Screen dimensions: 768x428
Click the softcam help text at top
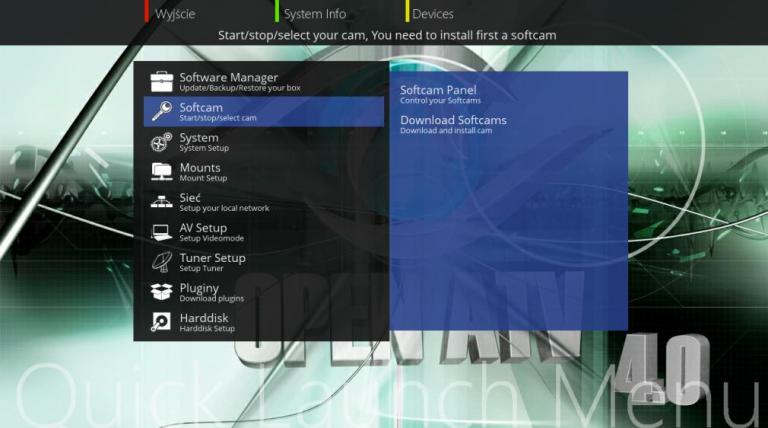pyautogui.click(x=387, y=35)
